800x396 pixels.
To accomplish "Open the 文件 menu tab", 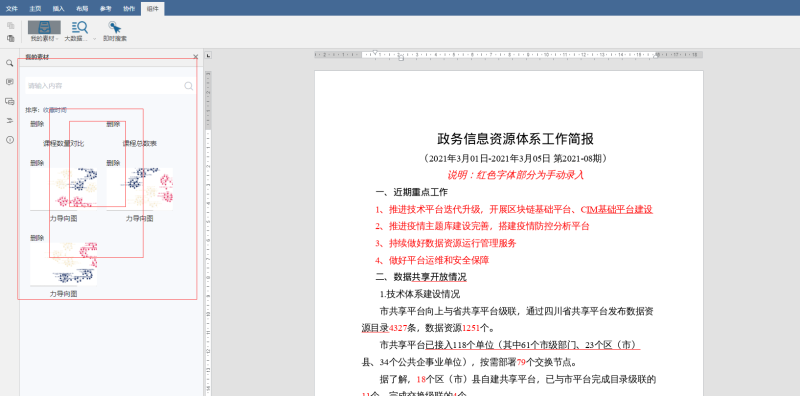I will click(x=11, y=9).
